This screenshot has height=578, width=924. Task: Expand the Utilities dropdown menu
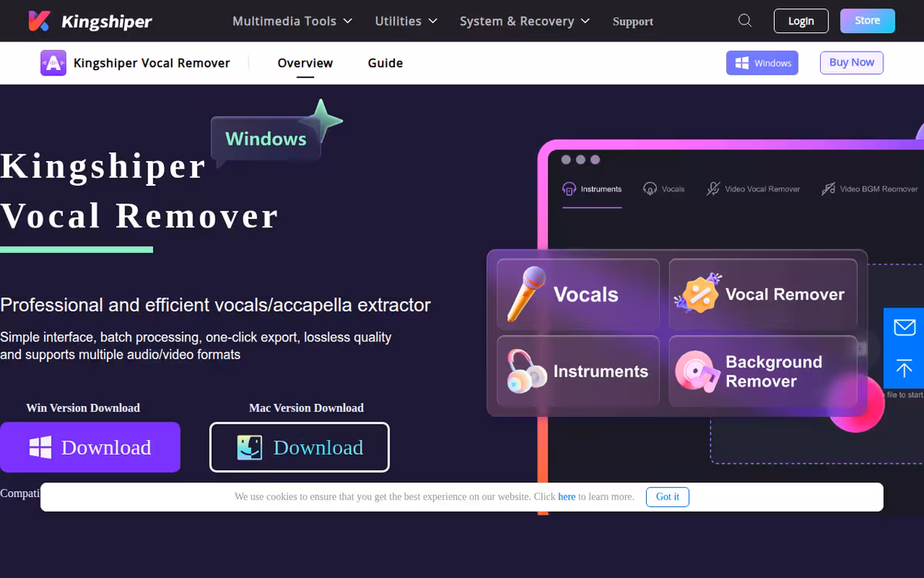point(406,21)
